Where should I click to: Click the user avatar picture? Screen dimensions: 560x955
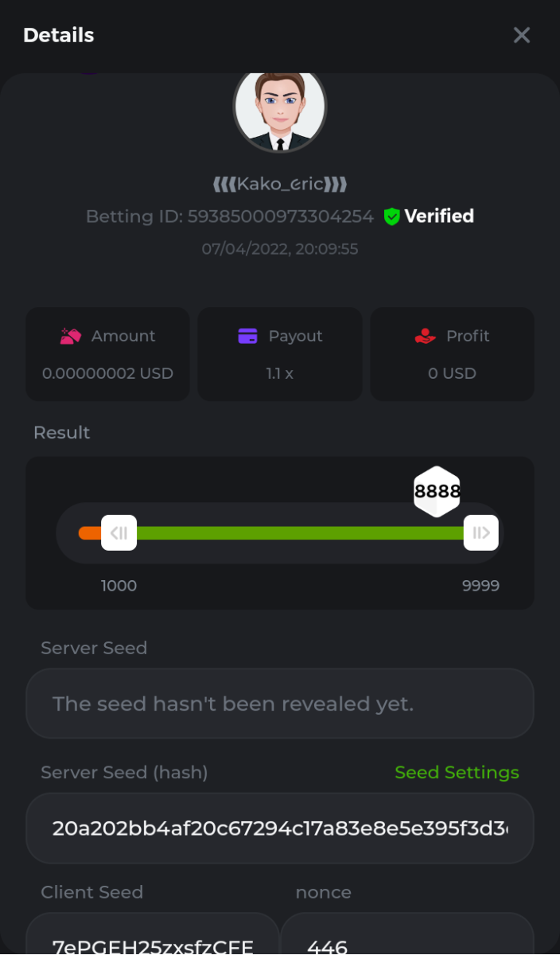click(x=280, y=110)
